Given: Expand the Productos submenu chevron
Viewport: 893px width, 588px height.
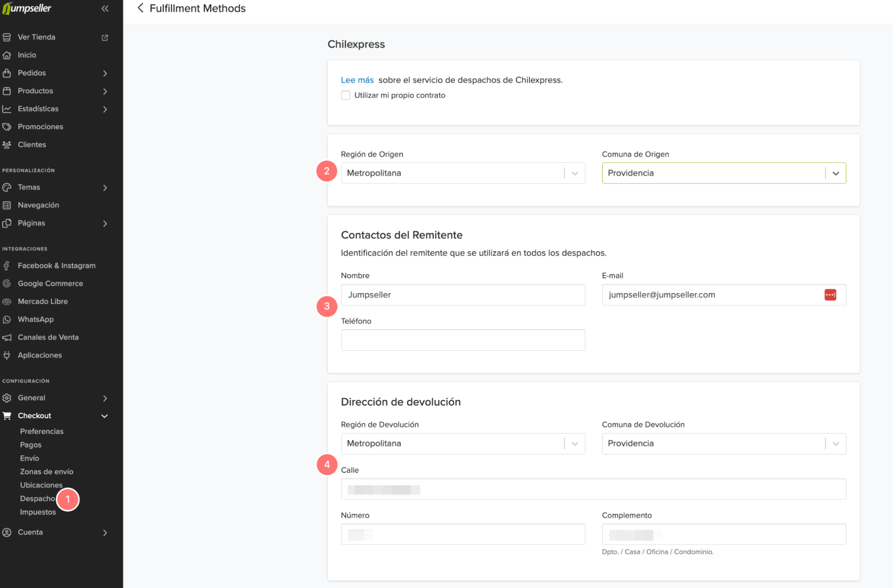Looking at the screenshot, I should [105, 91].
